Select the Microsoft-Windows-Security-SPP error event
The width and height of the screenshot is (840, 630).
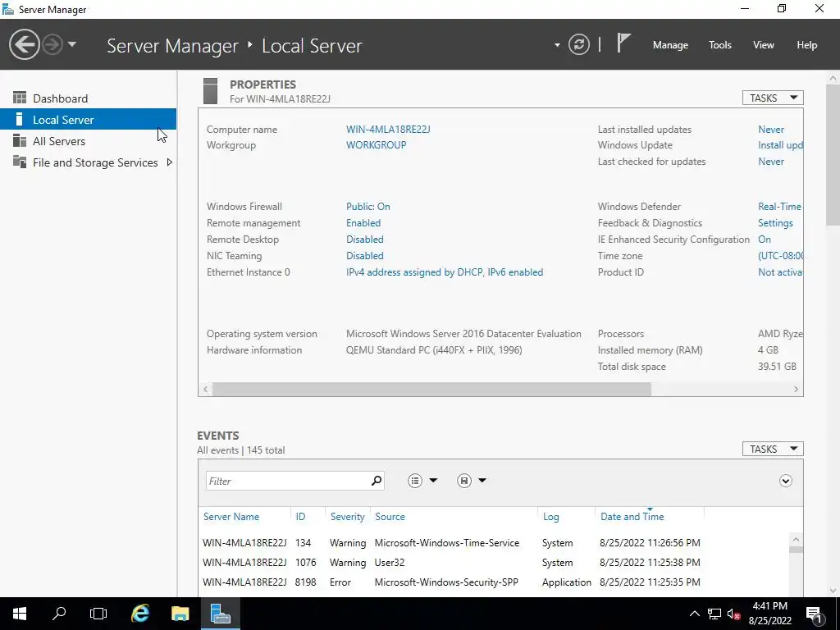click(x=494, y=582)
